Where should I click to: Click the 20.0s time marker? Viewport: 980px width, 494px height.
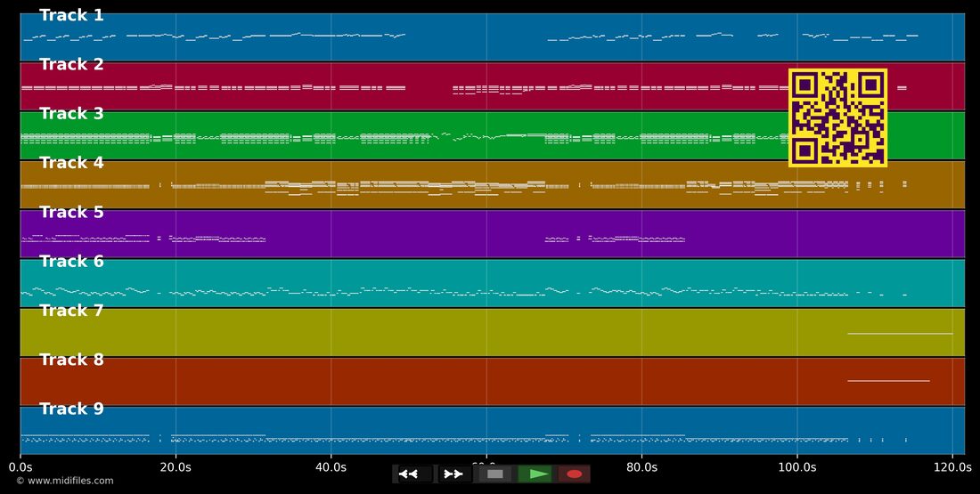[x=176, y=467]
